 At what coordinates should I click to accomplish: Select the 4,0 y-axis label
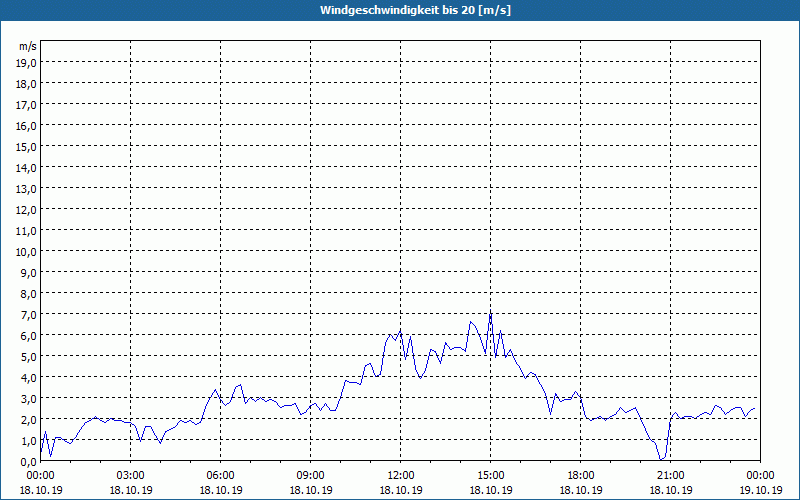coord(30,378)
